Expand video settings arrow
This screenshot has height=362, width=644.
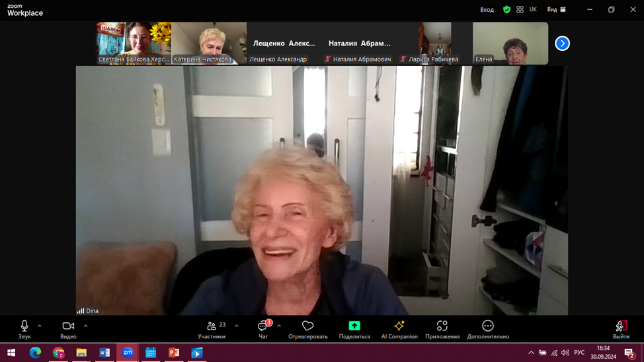86,326
